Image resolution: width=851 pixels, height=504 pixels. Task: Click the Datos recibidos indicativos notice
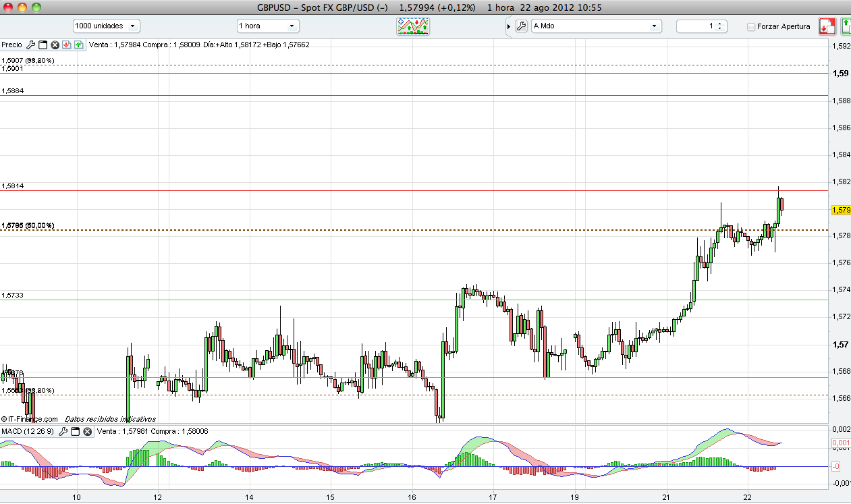click(110, 419)
